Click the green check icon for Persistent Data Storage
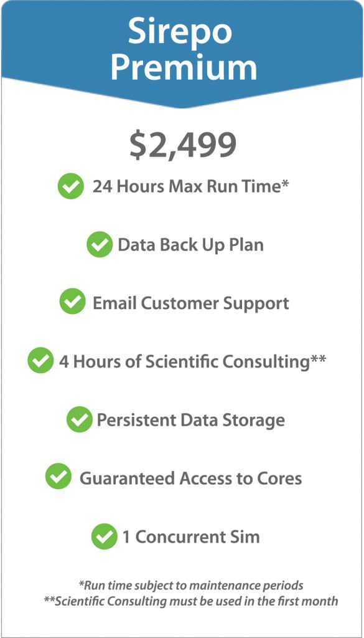Image resolution: width=364 pixels, height=638 pixels. point(80,419)
